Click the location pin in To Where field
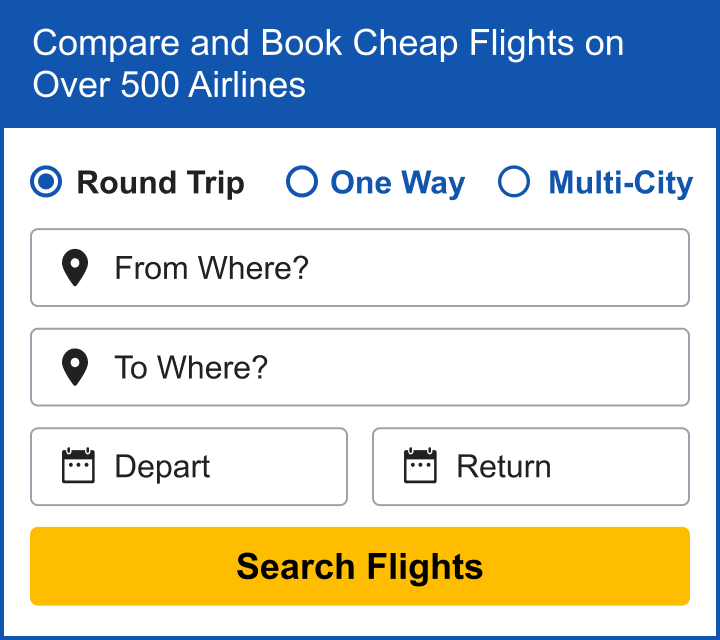The image size is (720, 640). pos(75,367)
